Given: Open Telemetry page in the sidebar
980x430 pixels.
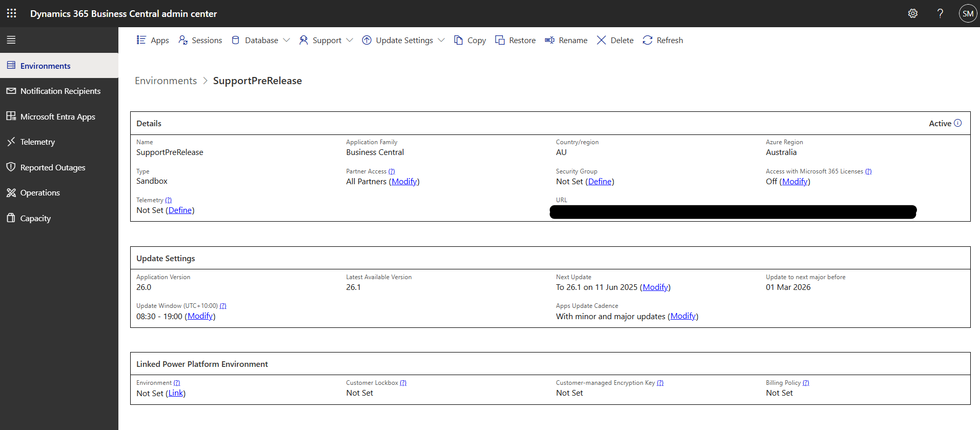Looking at the screenshot, I should point(59,142).
